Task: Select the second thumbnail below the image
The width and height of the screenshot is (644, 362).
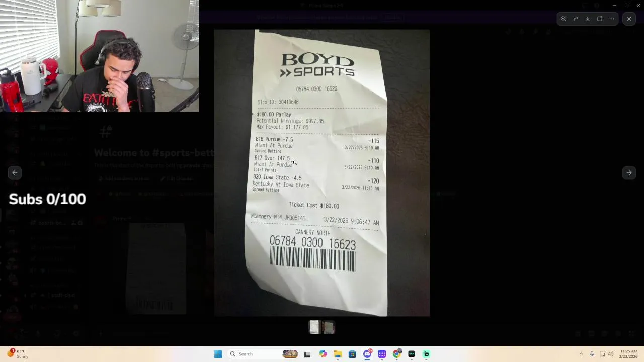Action: pyautogui.click(x=329, y=327)
